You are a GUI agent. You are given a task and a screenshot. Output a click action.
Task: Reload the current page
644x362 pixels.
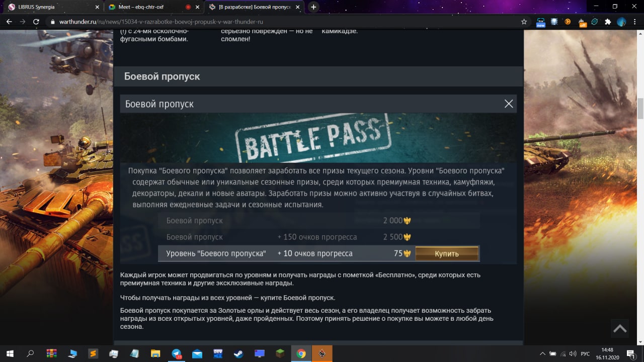pyautogui.click(x=36, y=22)
